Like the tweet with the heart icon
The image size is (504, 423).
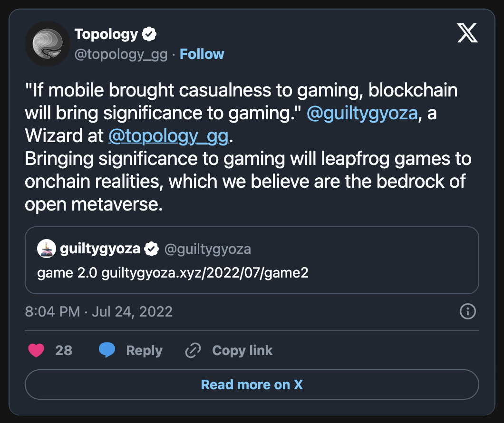pos(36,351)
